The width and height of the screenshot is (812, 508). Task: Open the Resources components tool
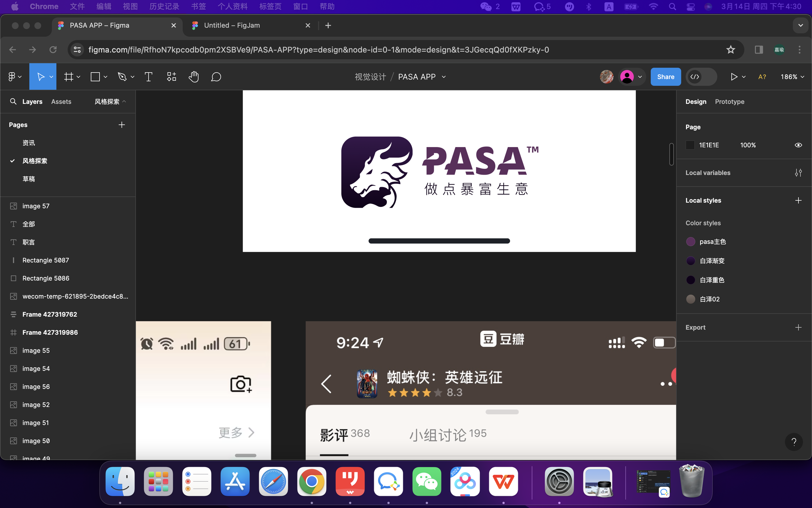[x=171, y=77]
